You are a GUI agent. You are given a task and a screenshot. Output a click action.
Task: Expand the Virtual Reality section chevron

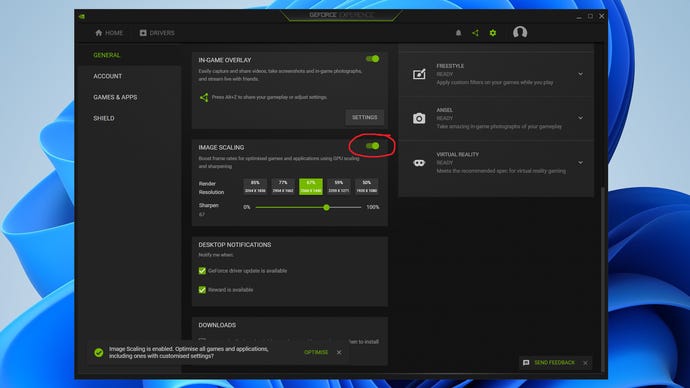click(580, 162)
